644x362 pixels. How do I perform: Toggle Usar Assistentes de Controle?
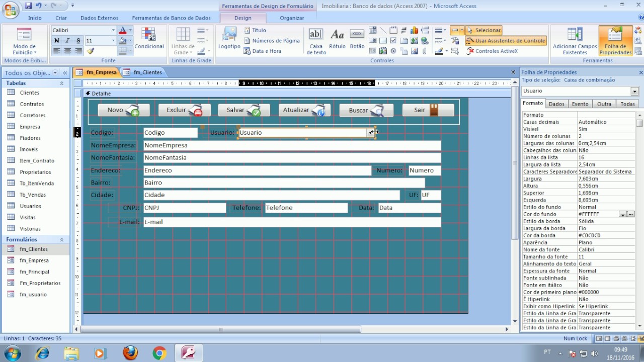pos(506,41)
